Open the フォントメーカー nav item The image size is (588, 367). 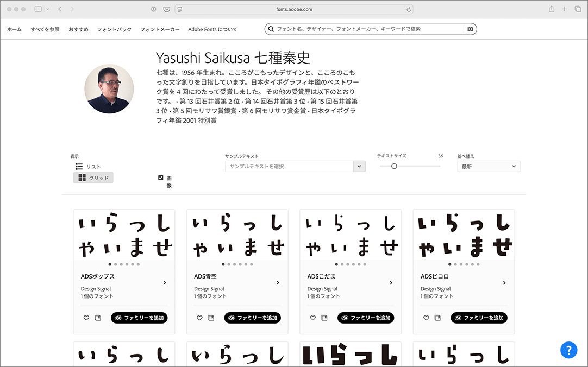coord(160,29)
